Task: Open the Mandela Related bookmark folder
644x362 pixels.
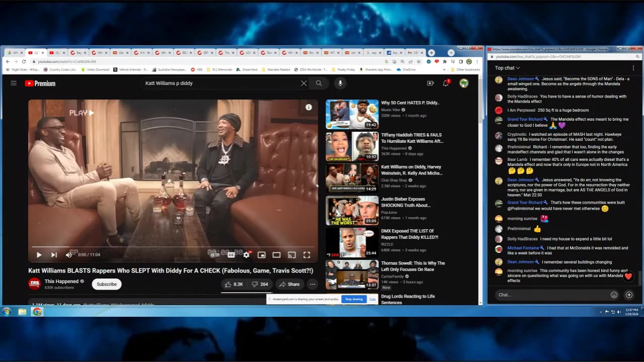Action: 276,69
